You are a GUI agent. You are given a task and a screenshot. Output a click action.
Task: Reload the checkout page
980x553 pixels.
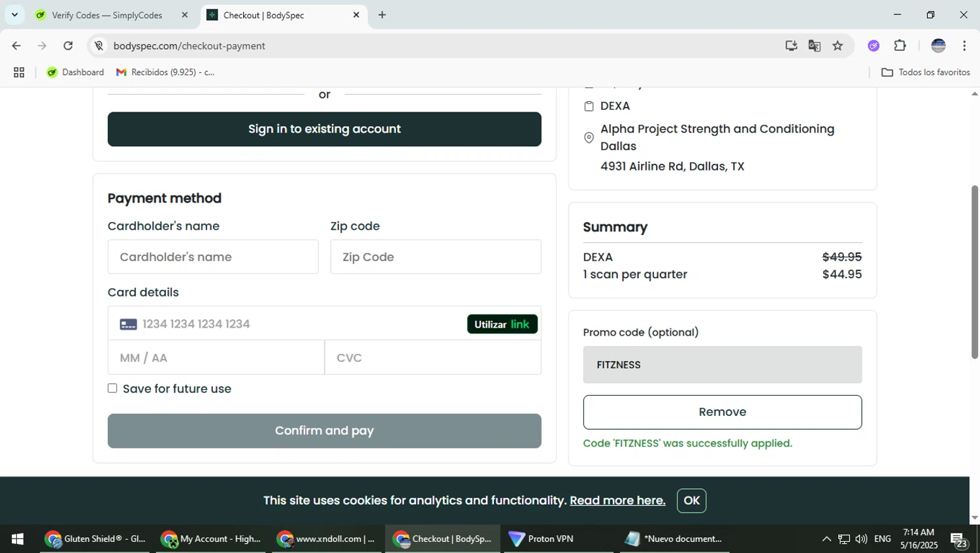(68, 46)
